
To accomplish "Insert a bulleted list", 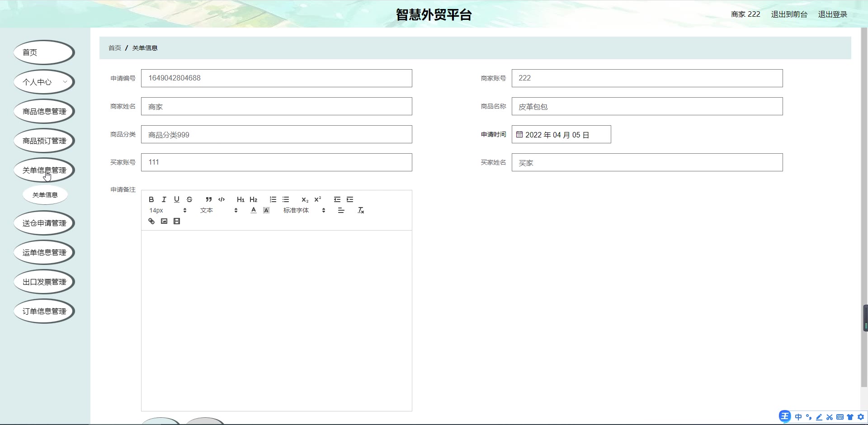I will pos(286,199).
